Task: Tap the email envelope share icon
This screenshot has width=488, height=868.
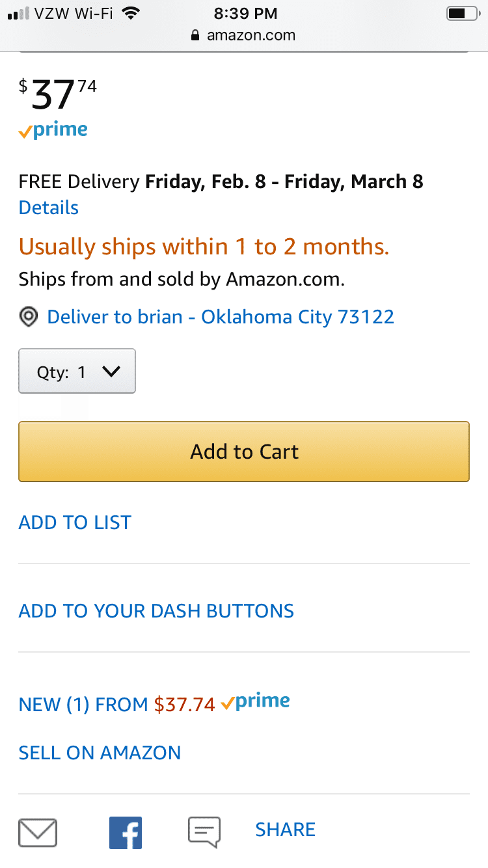Action: click(x=38, y=832)
